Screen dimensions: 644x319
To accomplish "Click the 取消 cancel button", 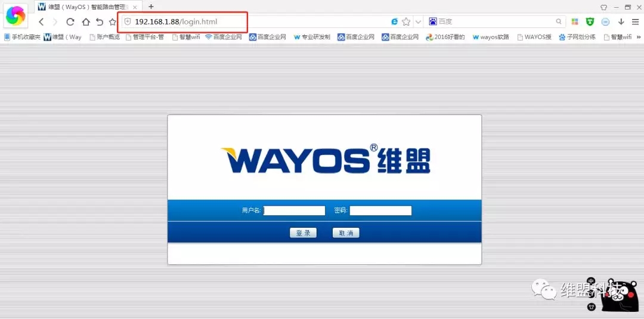I will (x=346, y=233).
